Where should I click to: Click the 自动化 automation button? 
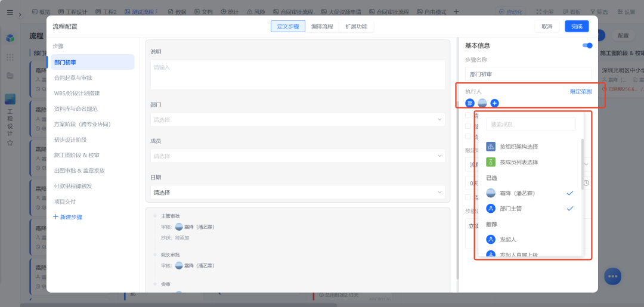[x=511, y=12]
